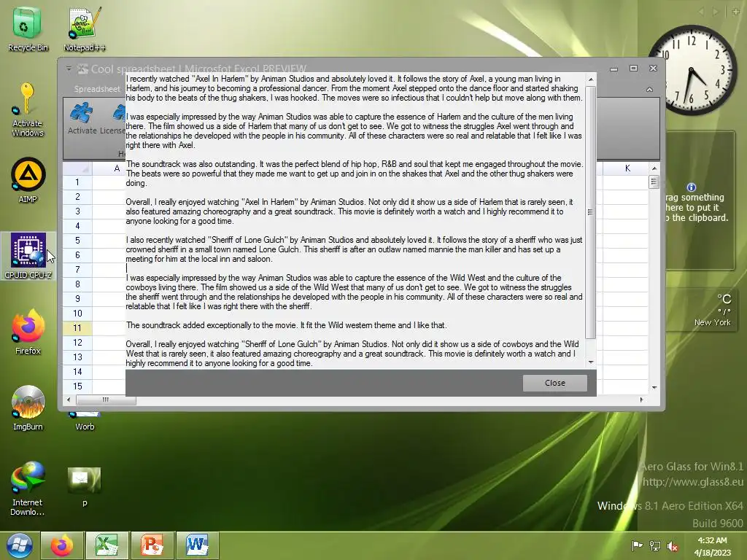Open the Activate Windows key icon
This screenshot has height=560, width=747.
tap(27, 109)
